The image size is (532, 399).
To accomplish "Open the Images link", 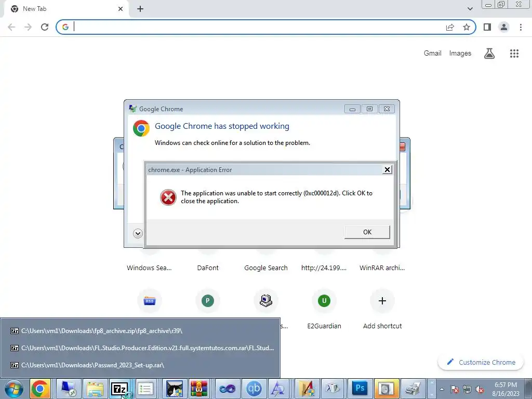I will [x=460, y=54].
